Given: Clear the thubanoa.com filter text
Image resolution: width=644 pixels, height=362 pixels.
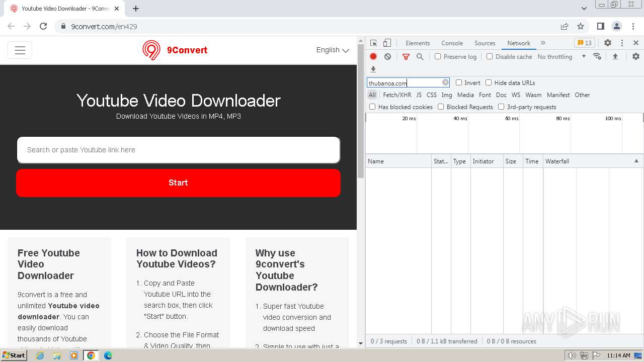Looking at the screenshot, I should tap(445, 82).
